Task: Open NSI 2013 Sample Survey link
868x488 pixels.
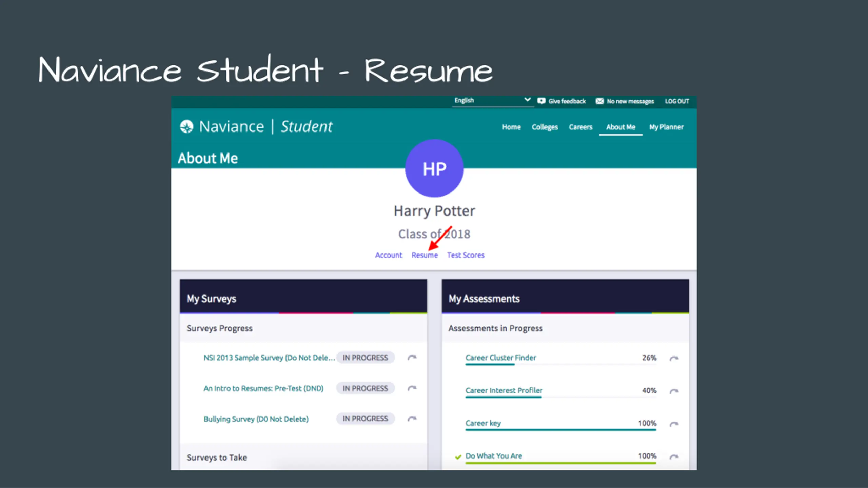Action: point(269,358)
